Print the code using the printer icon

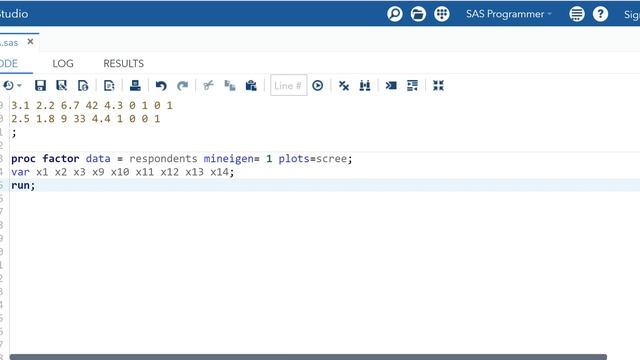point(135,86)
